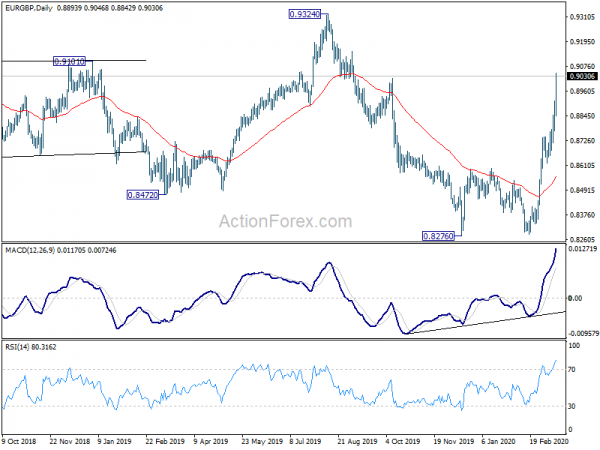600x450 pixels.
Task: Click the 0.83760 price axis value
Action: (x=582, y=215)
